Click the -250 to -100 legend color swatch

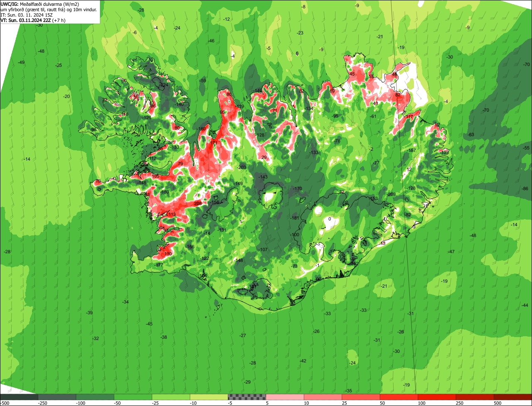[x=57, y=397]
